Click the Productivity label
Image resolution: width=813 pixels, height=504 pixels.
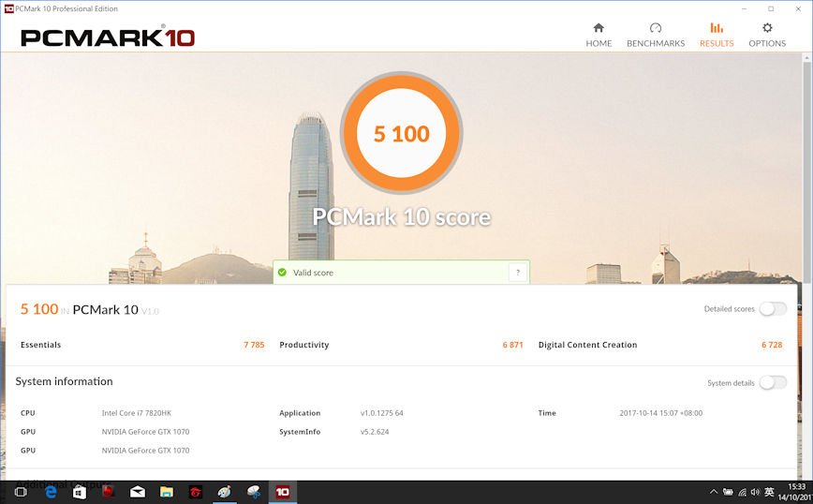[303, 345]
